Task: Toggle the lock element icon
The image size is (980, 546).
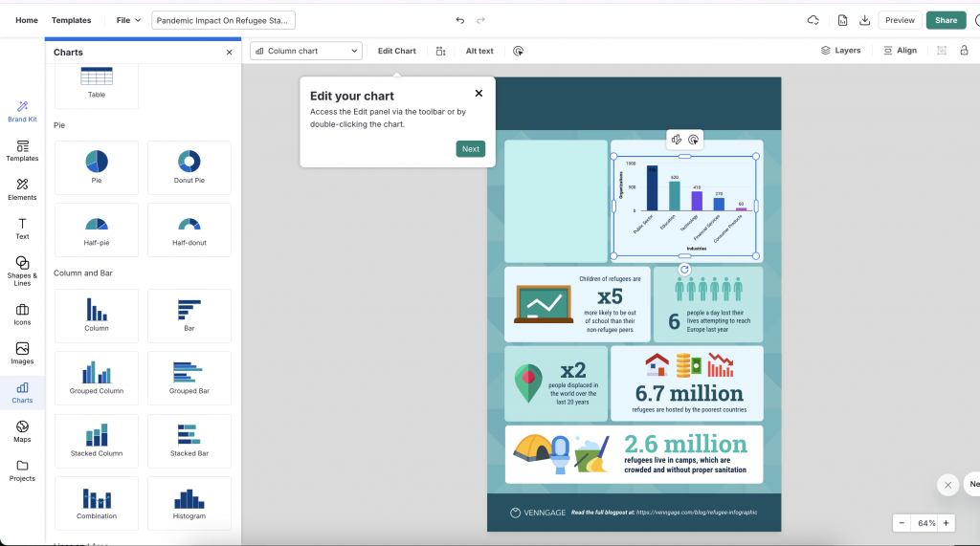Action: pyautogui.click(x=965, y=50)
